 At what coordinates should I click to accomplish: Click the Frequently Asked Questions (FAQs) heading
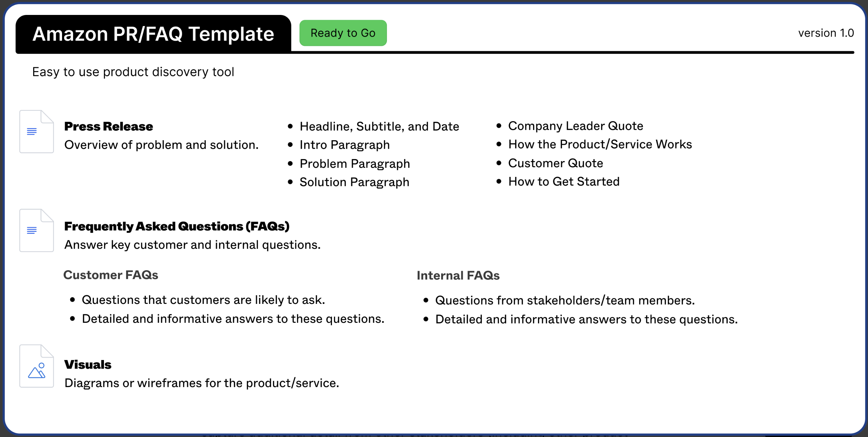[177, 226]
